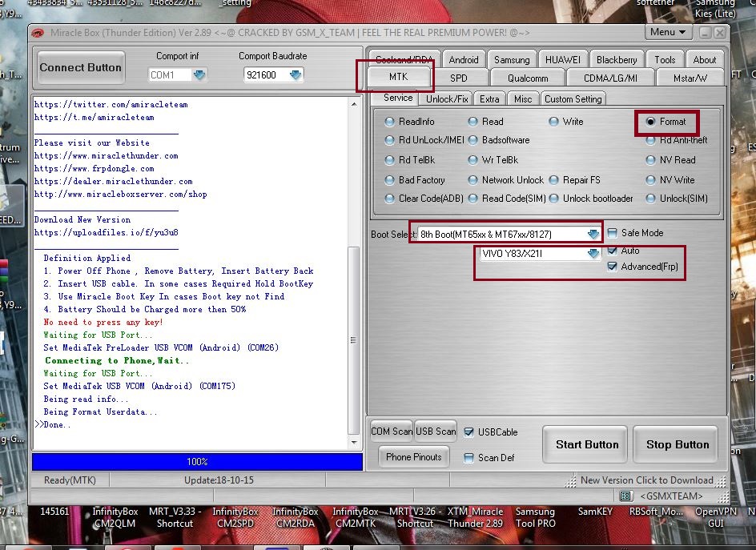Screen dimensions: 756x550
Task: Open the Tools tab
Action: coord(665,60)
